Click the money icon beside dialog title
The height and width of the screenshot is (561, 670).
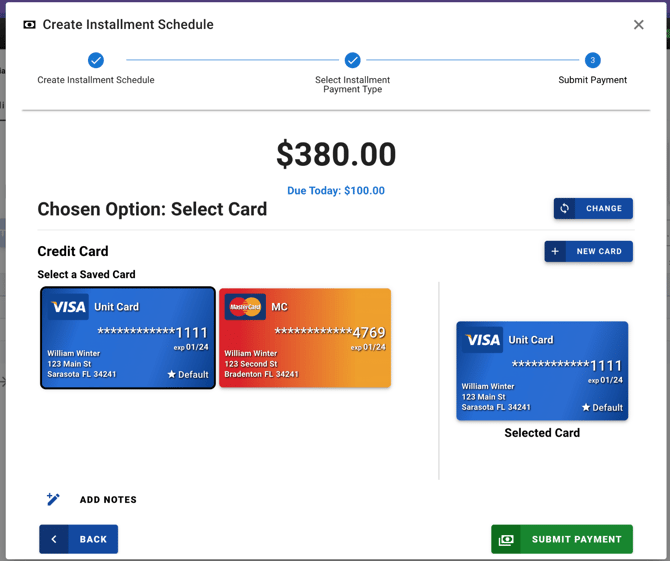(29, 25)
